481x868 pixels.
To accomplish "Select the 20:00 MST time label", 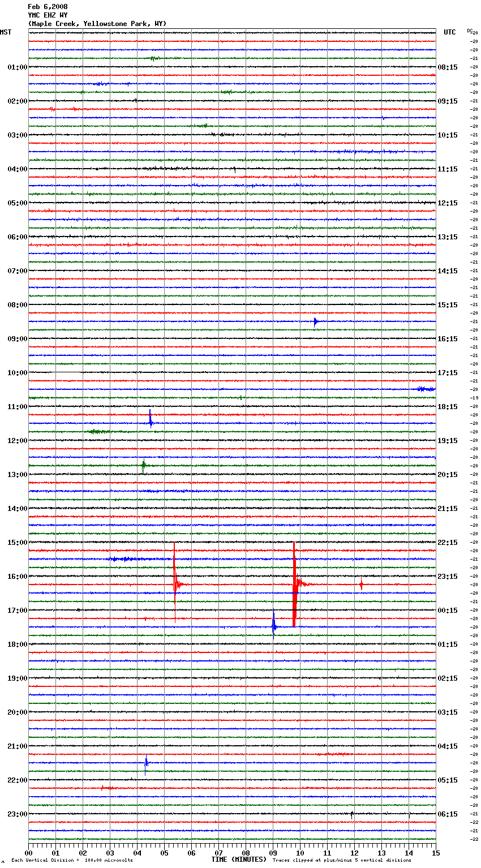I will (18, 712).
